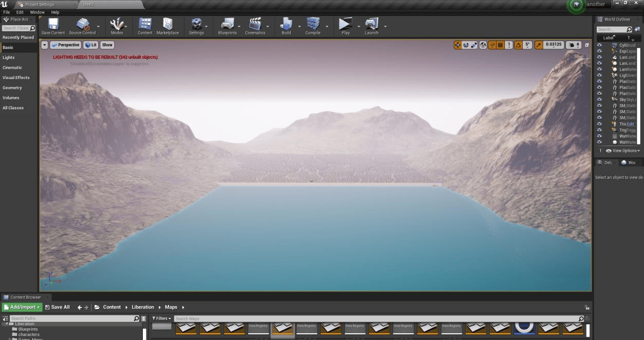
Task: Click the world coordinate system globe icon
Action: (483, 45)
